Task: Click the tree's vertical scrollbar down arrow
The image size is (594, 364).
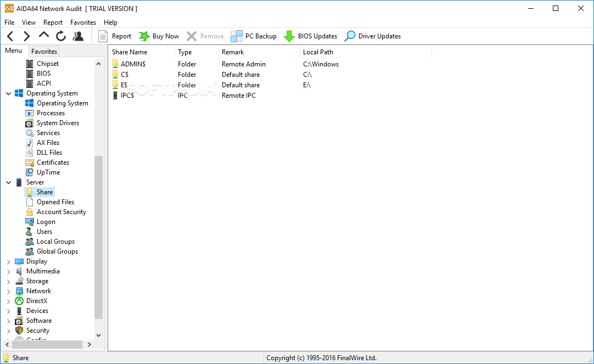Action: (x=98, y=335)
